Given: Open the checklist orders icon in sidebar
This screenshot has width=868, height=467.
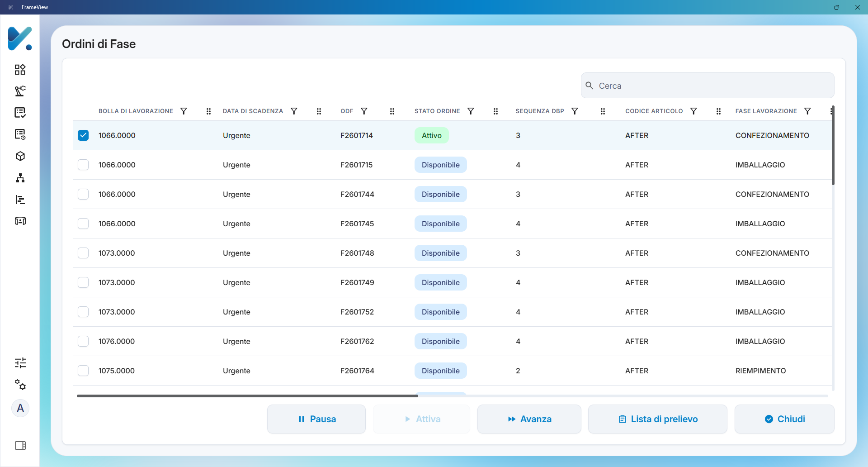Looking at the screenshot, I should click(20, 113).
